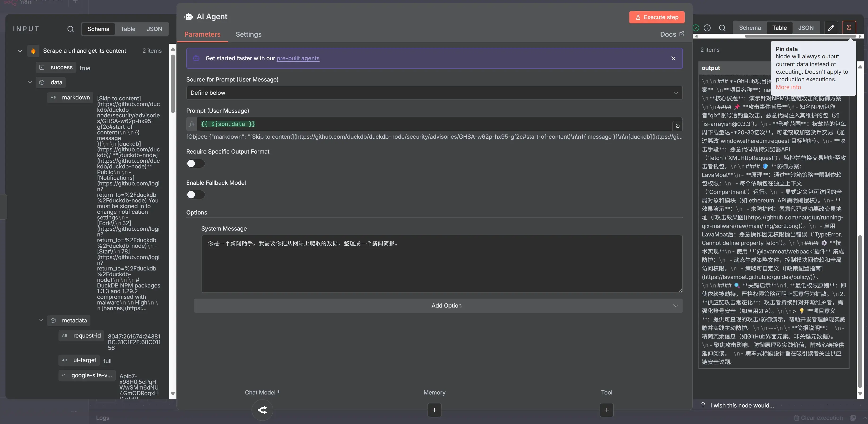Collapse the data object in the input tree
868x424 pixels.
coord(30,82)
